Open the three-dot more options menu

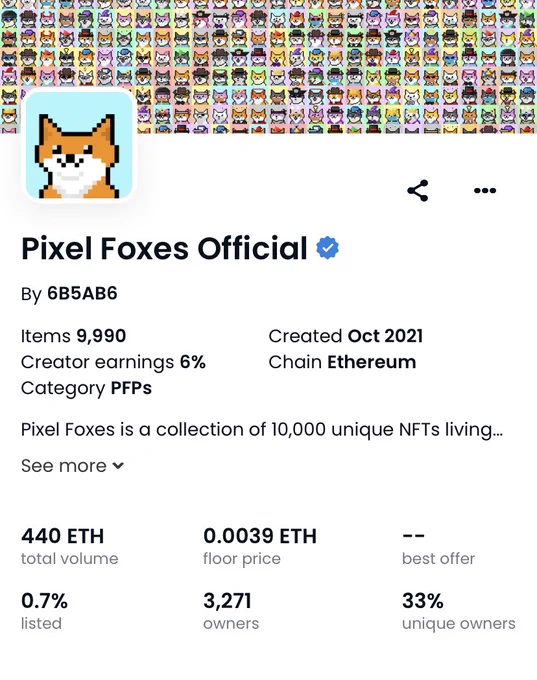tap(485, 190)
